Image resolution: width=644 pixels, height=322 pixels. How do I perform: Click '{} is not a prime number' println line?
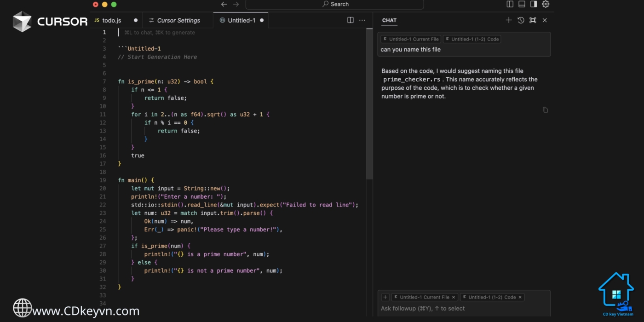tap(213, 271)
